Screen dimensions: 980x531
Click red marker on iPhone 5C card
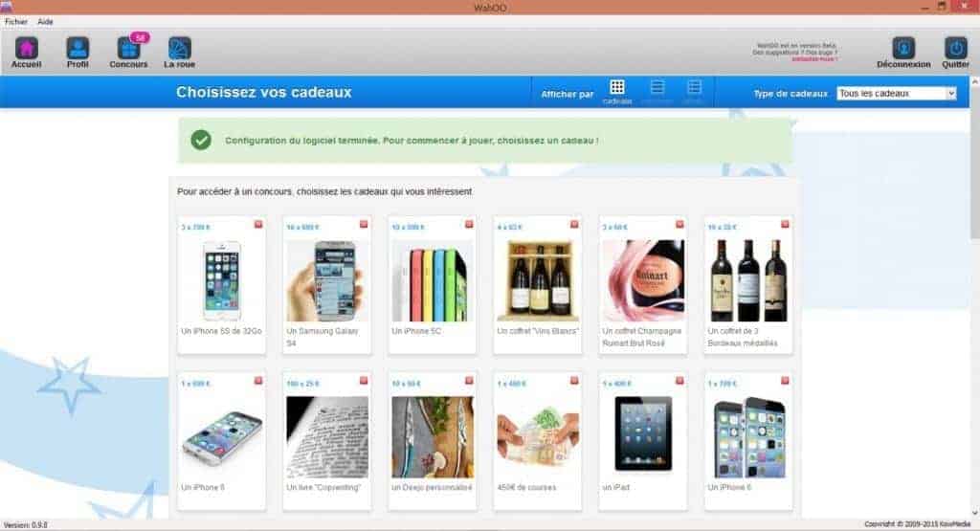(469, 224)
